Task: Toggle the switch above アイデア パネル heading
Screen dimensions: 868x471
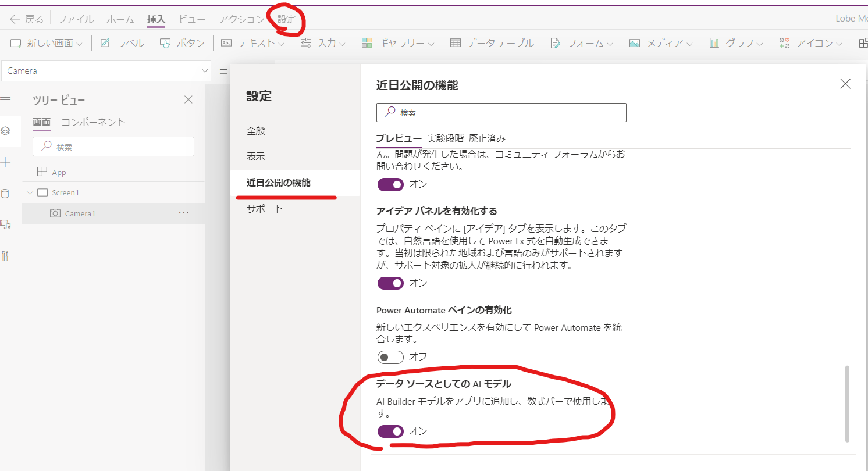Action: click(390, 184)
